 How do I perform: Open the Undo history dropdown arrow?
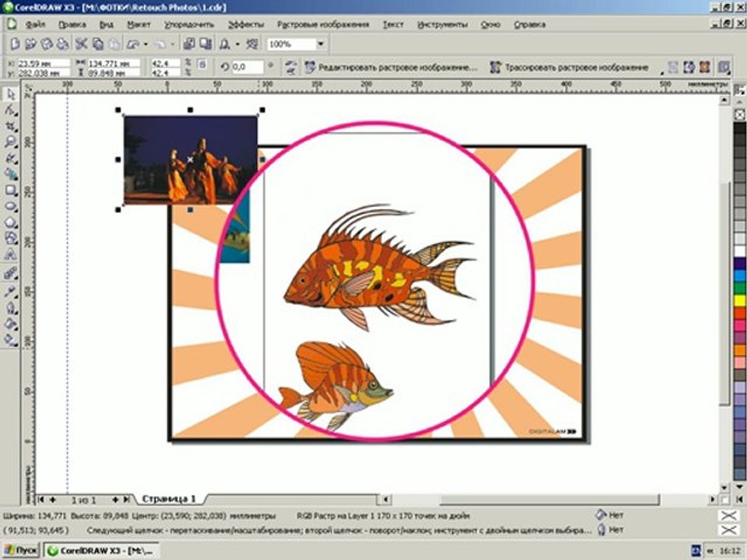146,44
